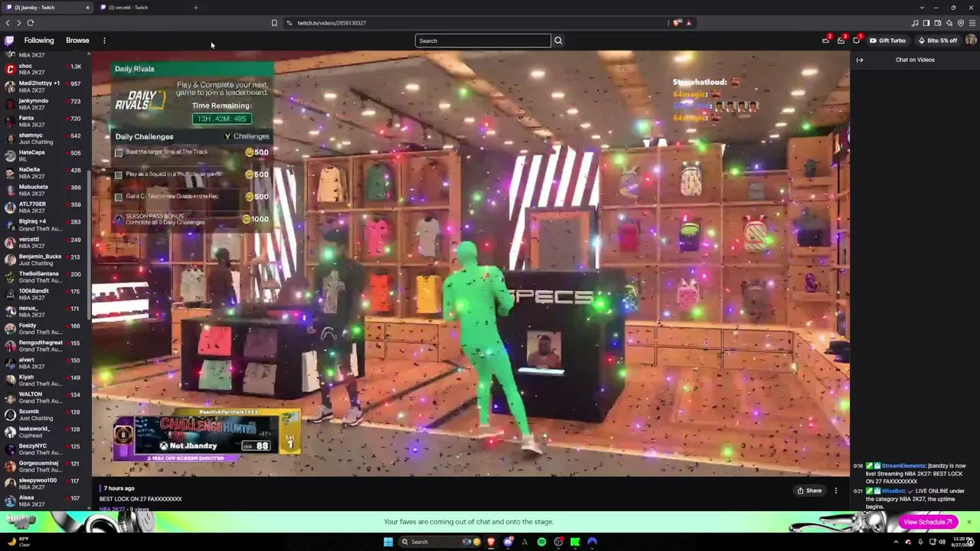Open Brave browser from the taskbar
Viewport: 980px width, 551px height.
pyautogui.click(x=491, y=542)
